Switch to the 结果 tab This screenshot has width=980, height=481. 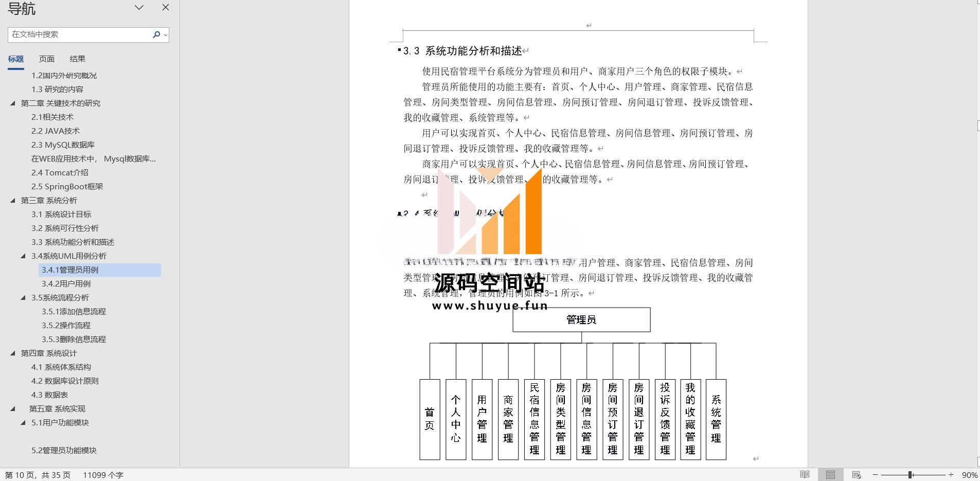coord(77,59)
